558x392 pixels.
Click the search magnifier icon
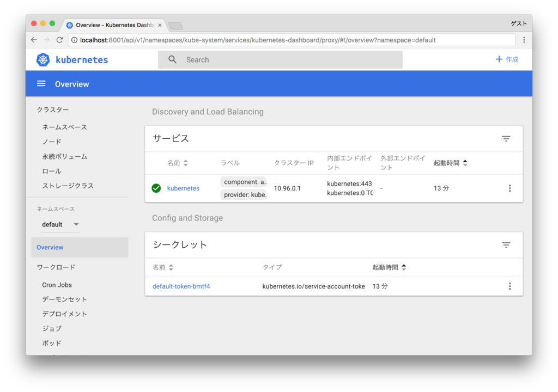tap(172, 59)
